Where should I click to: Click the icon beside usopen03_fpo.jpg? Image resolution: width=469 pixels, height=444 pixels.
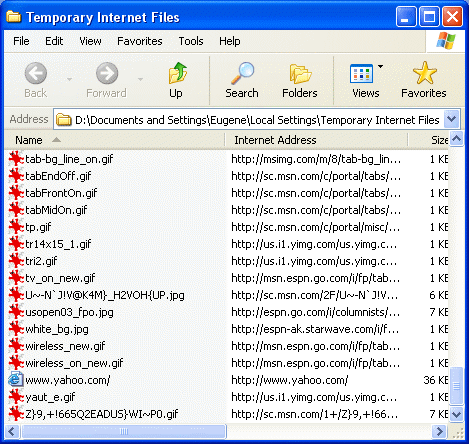[16, 312]
